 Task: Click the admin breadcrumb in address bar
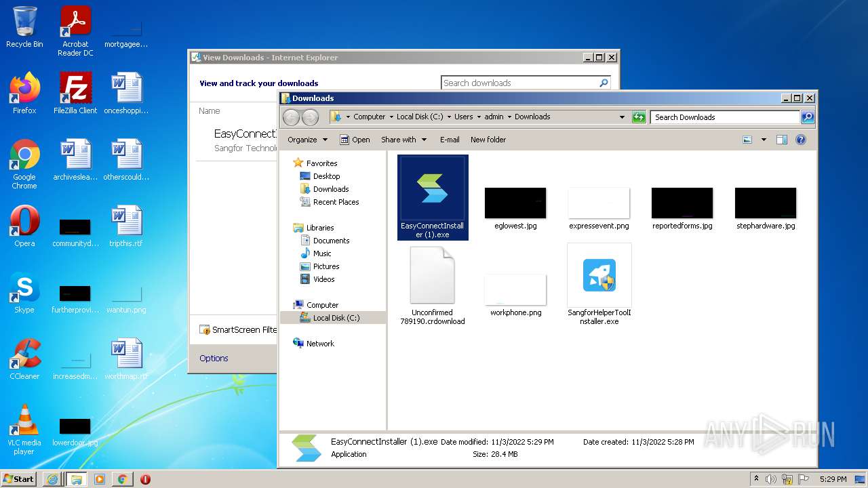click(x=494, y=117)
